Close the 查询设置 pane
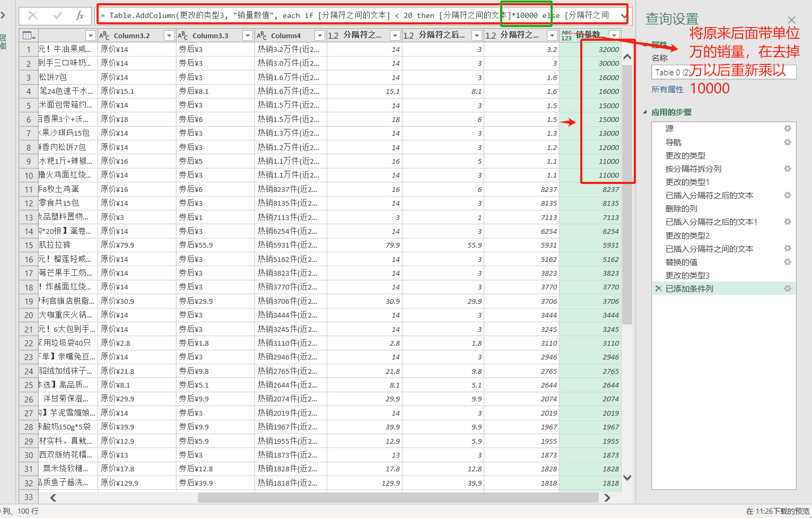The width and height of the screenshot is (812, 518). point(791,20)
